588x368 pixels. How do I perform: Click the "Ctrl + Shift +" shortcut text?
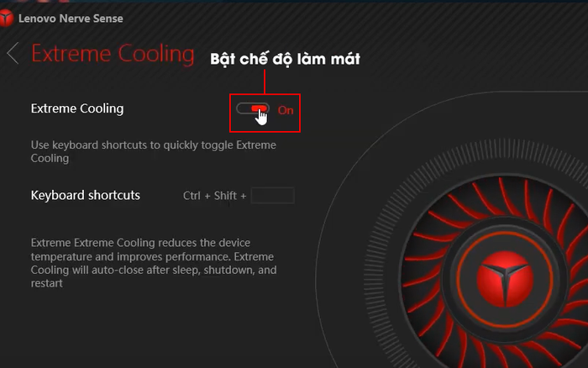click(x=214, y=196)
